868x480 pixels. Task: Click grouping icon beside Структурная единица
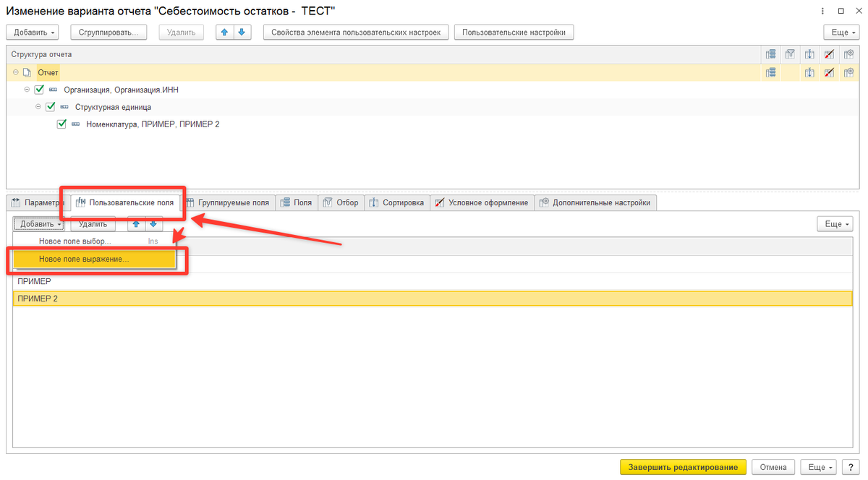64,107
